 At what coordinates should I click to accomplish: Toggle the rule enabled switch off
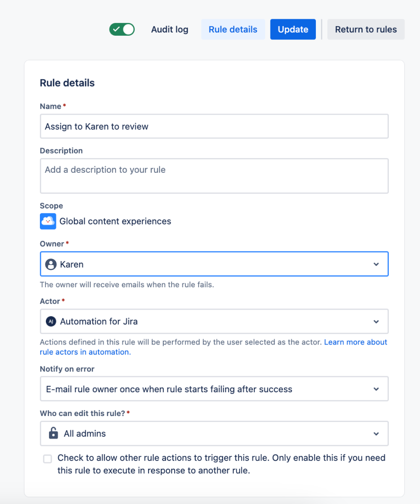tap(122, 29)
